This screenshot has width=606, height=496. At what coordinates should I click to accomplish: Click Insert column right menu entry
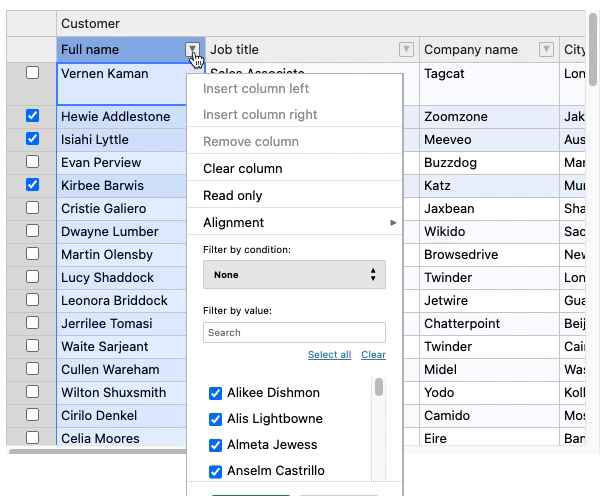click(294, 114)
